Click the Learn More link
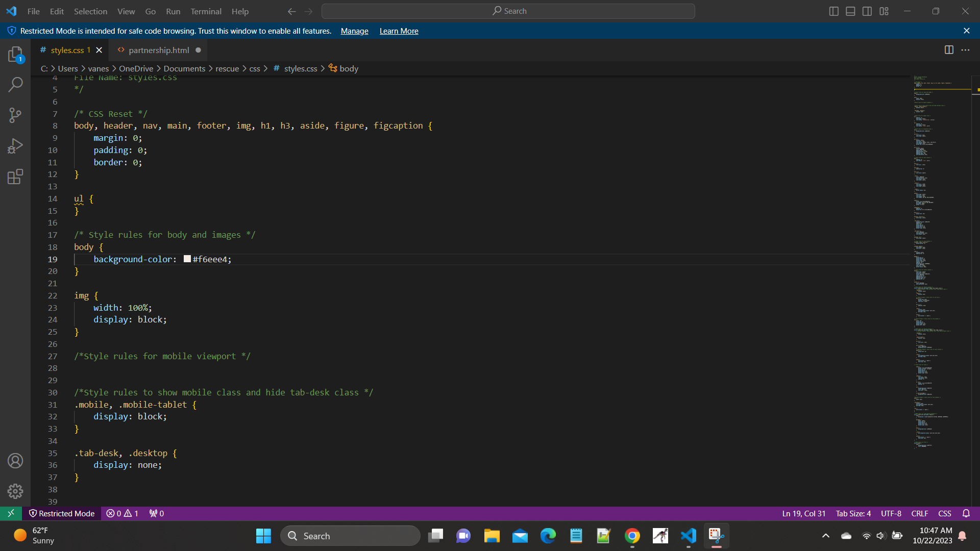Viewport: 980px width, 551px height. 399,31
